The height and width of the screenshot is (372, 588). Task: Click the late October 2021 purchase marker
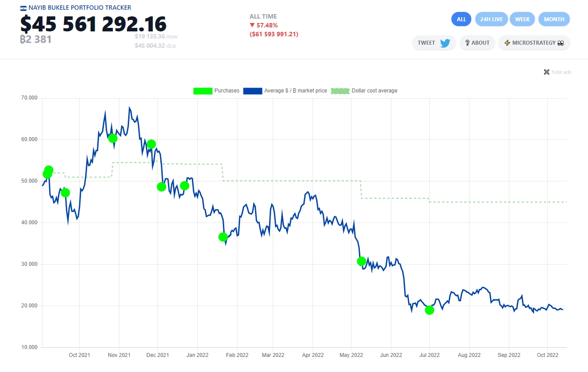tap(113, 138)
